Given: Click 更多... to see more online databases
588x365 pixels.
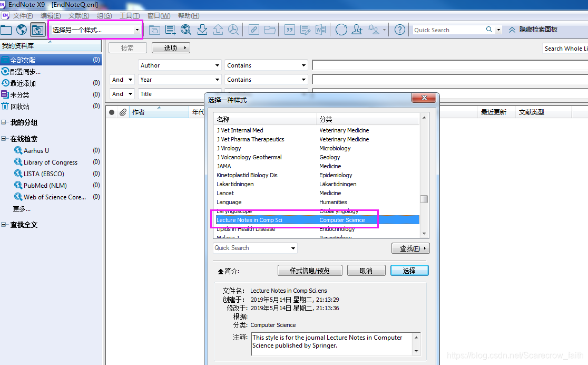Looking at the screenshot, I should pyautogui.click(x=22, y=209).
